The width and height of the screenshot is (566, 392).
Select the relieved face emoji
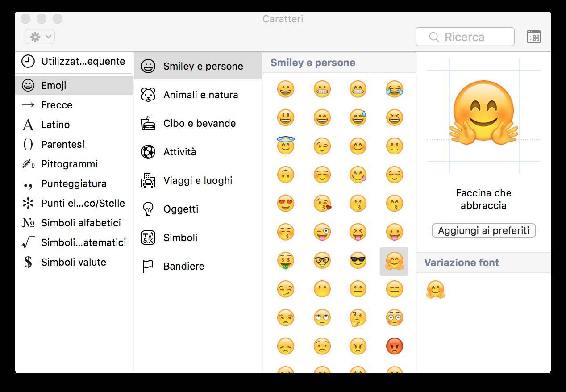pyautogui.click(x=395, y=175)
